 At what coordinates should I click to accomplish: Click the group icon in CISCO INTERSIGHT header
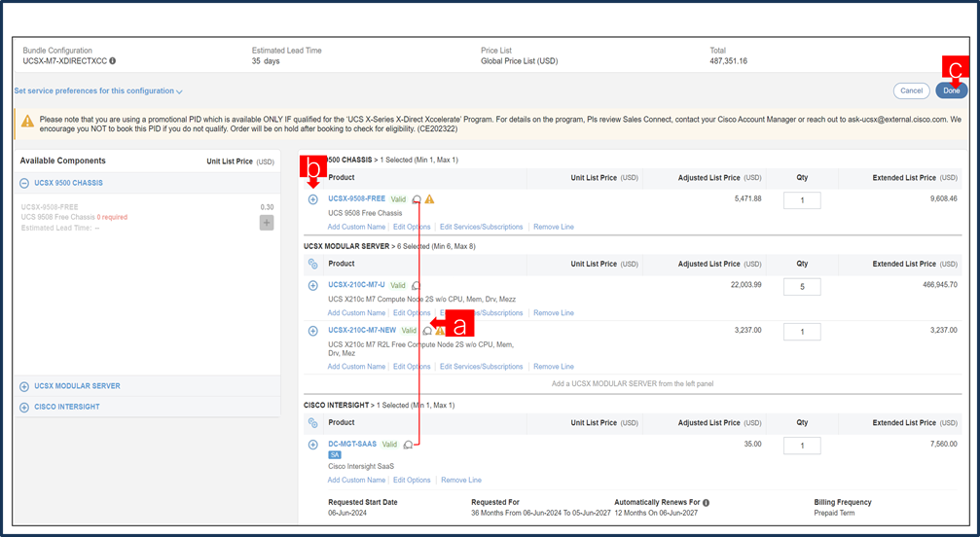[x=313, y=423]
